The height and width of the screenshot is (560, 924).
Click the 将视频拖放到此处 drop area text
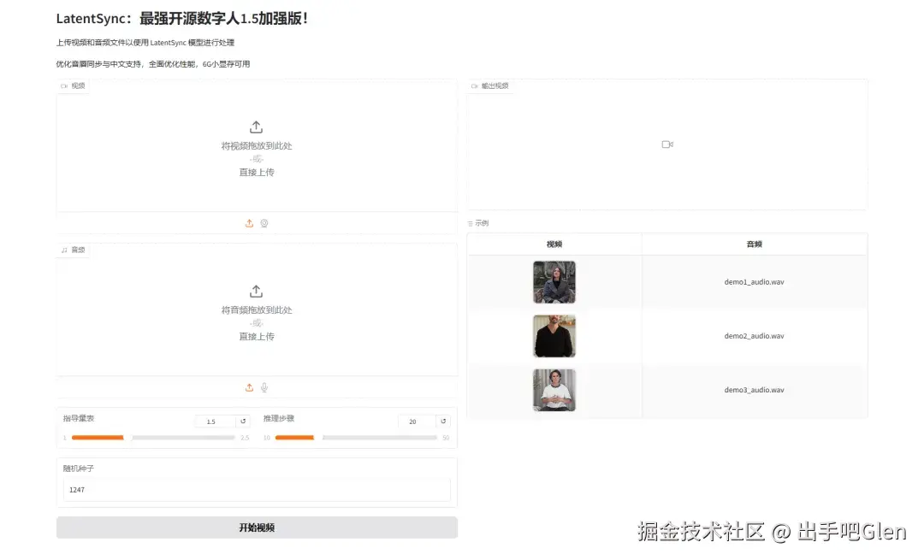(x=257, y=146)
